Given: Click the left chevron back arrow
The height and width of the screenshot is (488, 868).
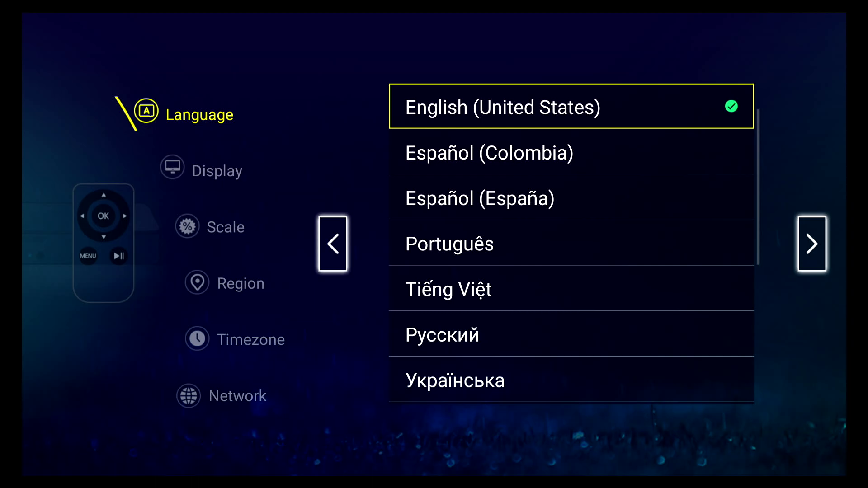Looking at the screenshot, I should pos(333,244).
